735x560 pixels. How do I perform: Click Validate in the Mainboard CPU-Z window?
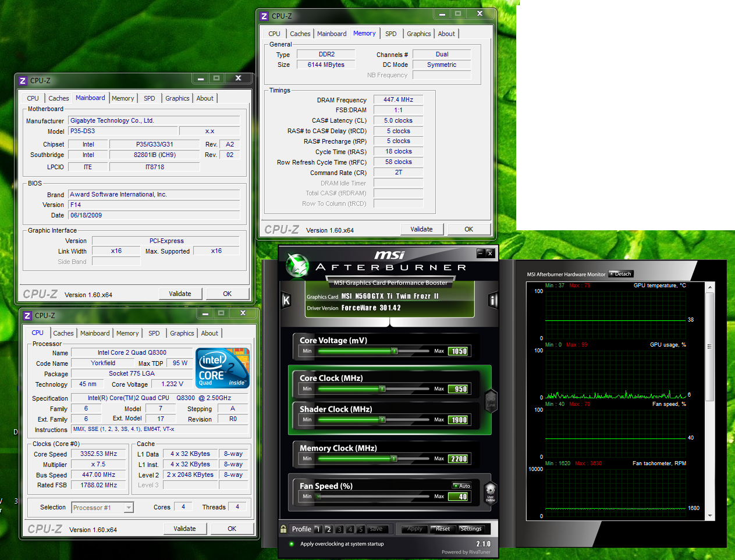[x=180, y=294]
